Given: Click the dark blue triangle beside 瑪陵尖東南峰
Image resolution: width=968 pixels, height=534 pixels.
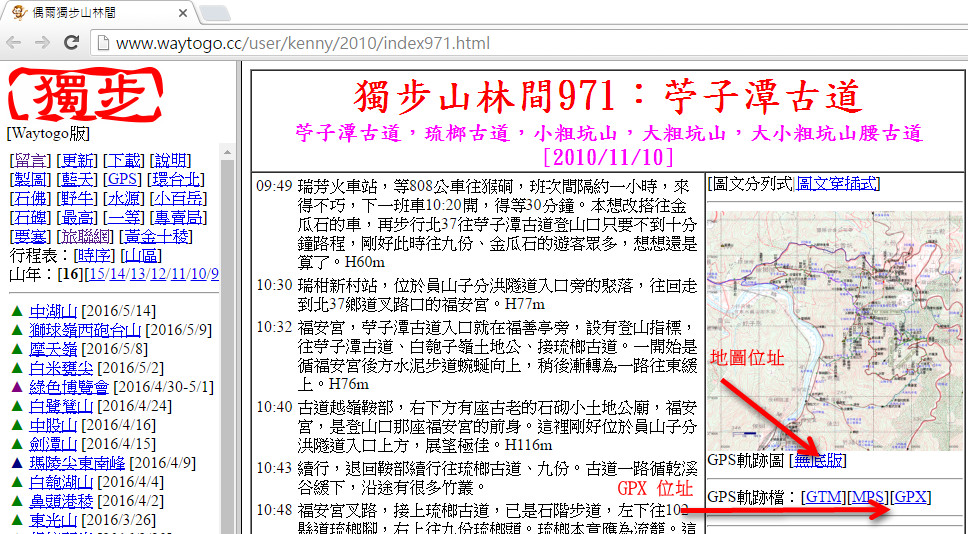Looking at the screenshot, I should (x=16, y=463).
